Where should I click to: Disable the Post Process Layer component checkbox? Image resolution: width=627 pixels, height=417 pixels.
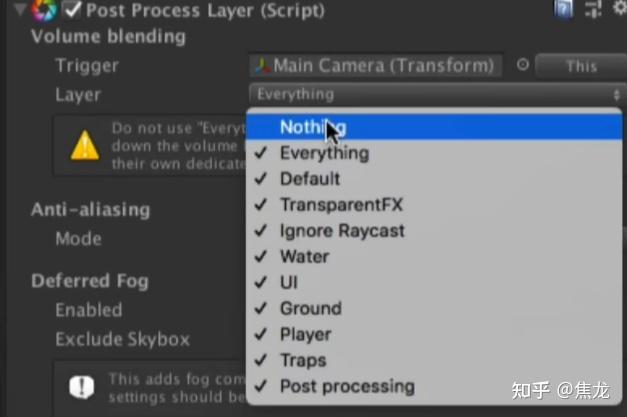tap(72, 11)
